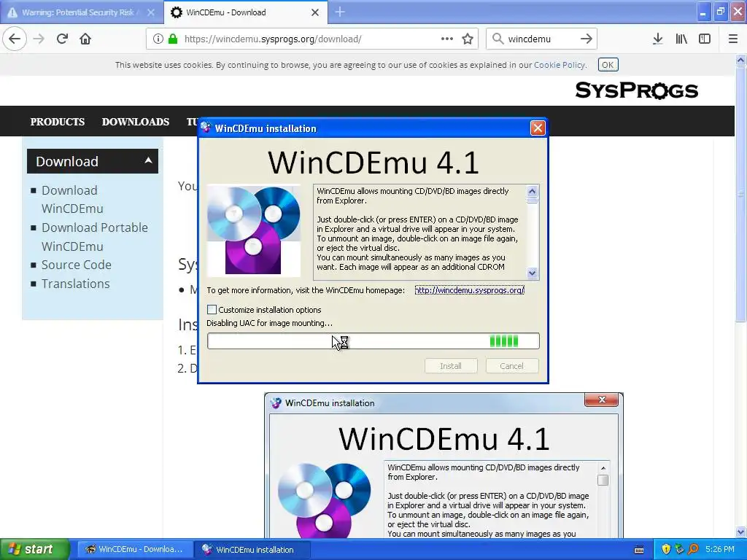747x560 pixels.
Task: Open the PRODUCTS menu
Action: point(58,122)
